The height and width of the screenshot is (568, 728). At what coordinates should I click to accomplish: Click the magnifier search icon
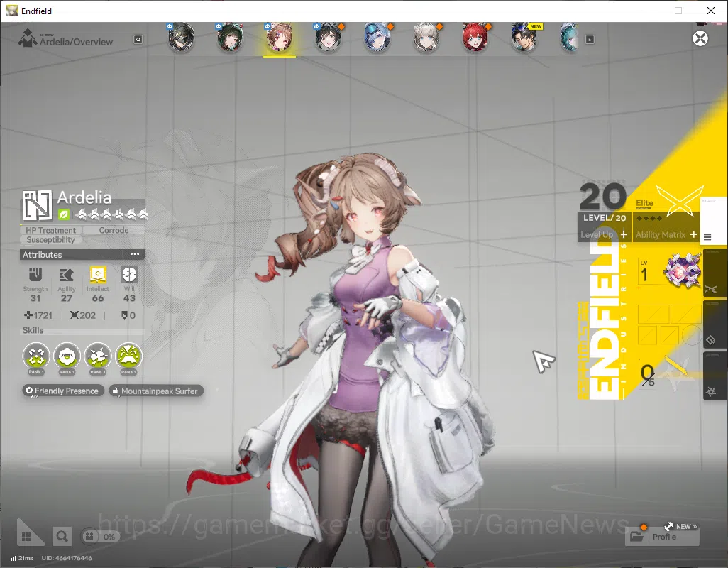click(x=62, y=537)
